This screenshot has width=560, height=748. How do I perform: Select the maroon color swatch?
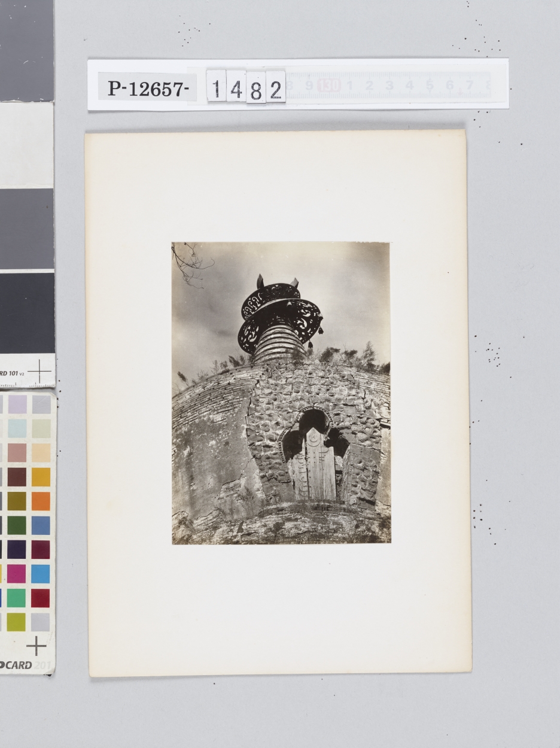click(41, 550)
